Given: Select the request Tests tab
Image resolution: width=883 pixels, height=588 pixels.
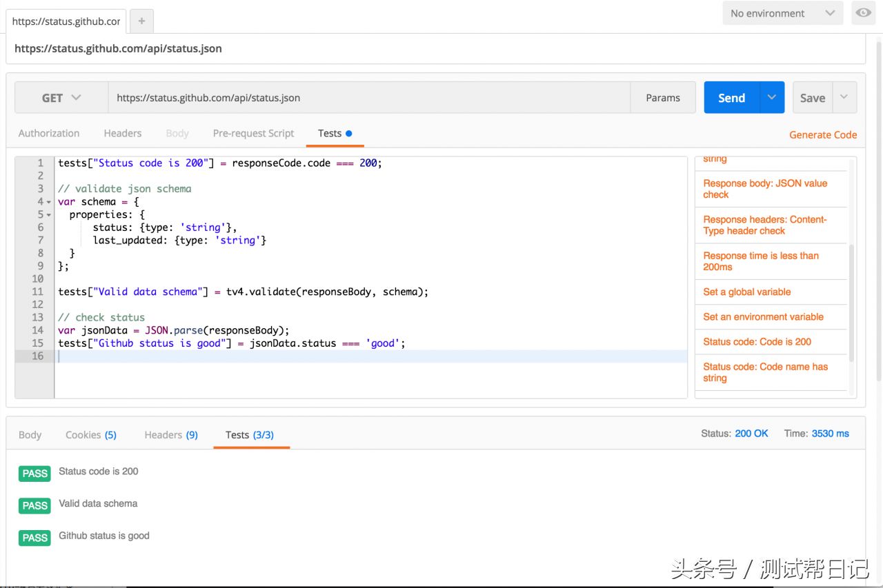Looking at the screenshot, I should click(x=335, y=133).
